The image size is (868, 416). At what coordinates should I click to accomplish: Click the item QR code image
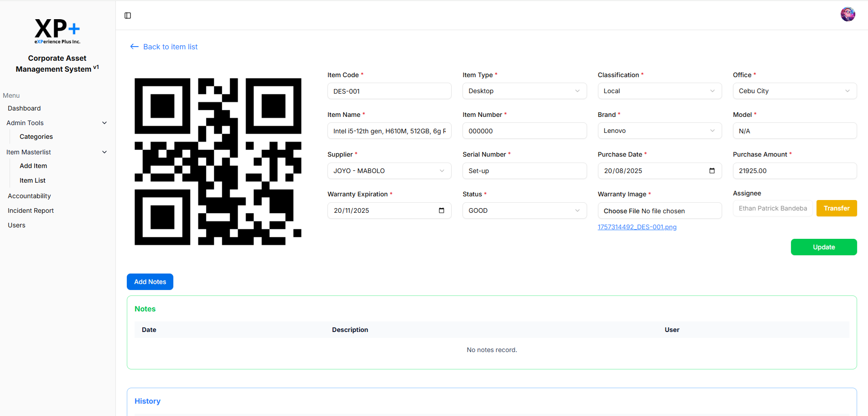[x=218, y=162]
